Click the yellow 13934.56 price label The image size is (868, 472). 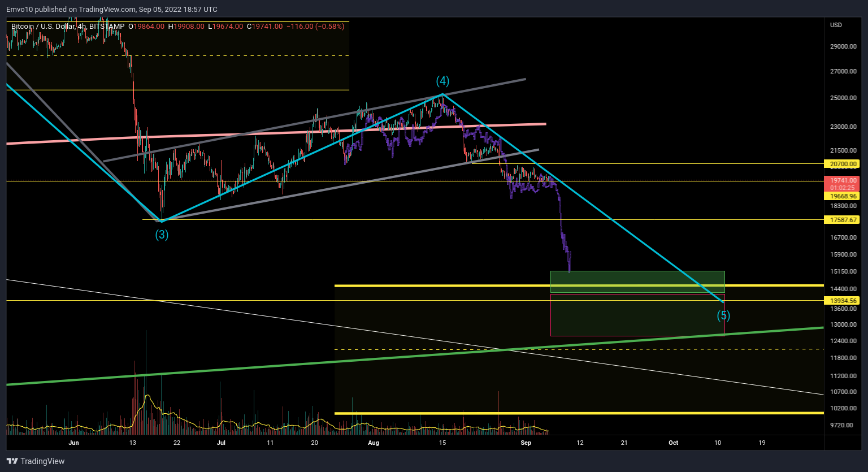point(841,301)
